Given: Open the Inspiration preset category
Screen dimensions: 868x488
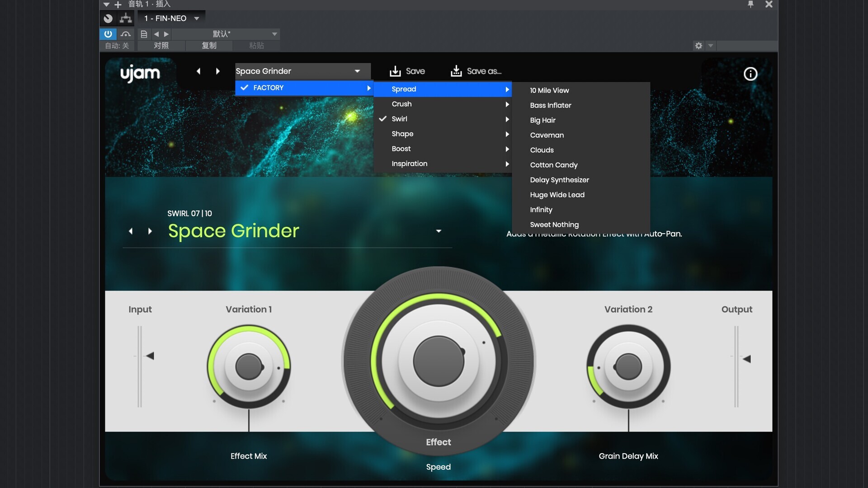Looking at the screenshot, I should [x=443, y=164].
